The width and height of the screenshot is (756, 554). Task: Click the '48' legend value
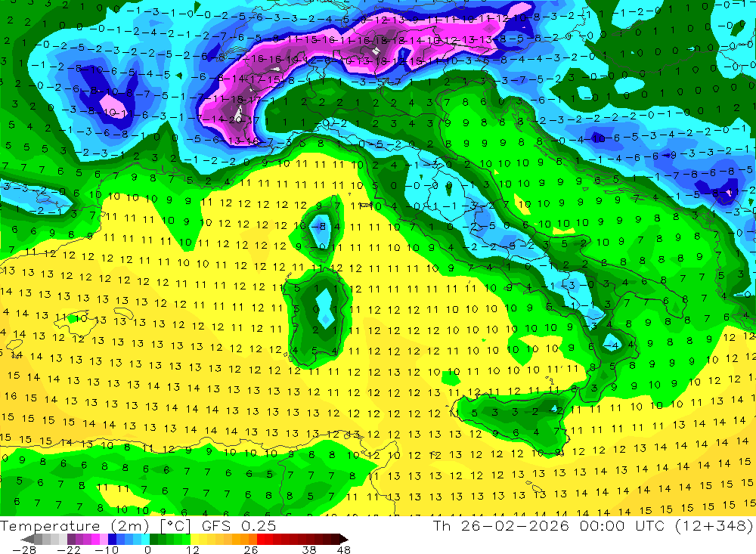[x=343, y=549]
